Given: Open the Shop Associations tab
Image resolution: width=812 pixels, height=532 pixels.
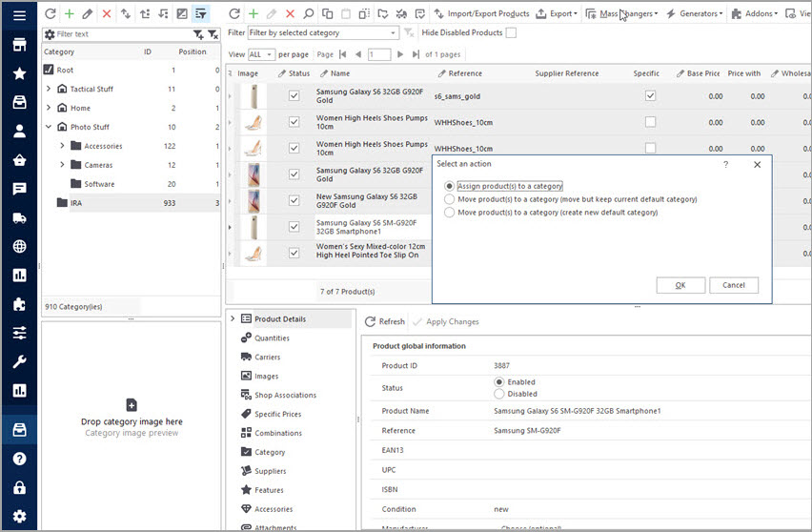Looking at the screenshot, I should (285, 396).
